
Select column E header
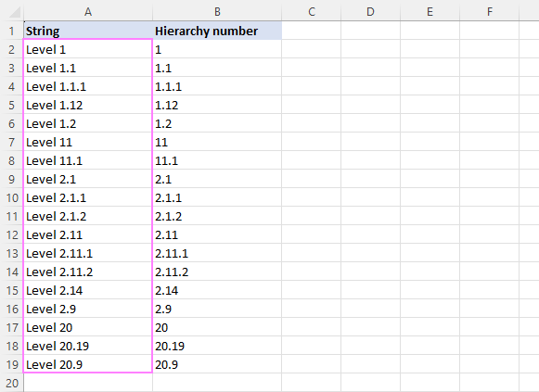click(430, 12)
